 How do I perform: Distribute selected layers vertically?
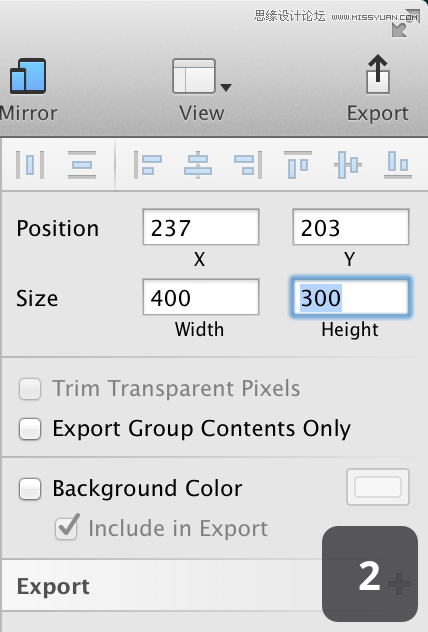pyautogui.click(x=82, y=164)
